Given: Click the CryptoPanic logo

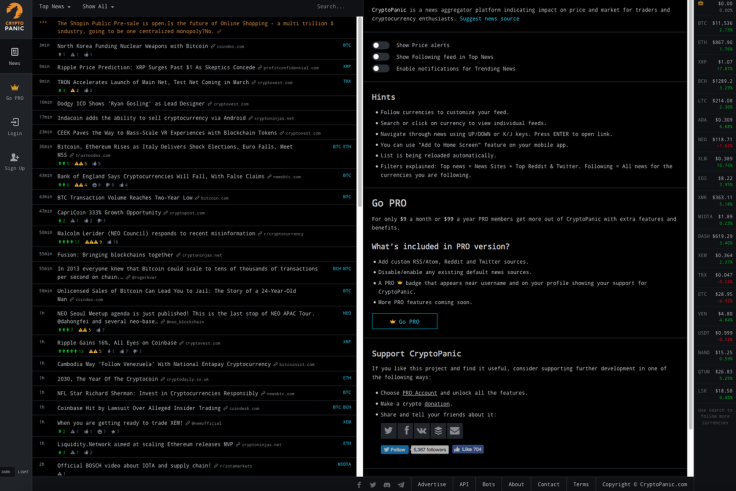Looking at the screenshot, I should 15,16.
